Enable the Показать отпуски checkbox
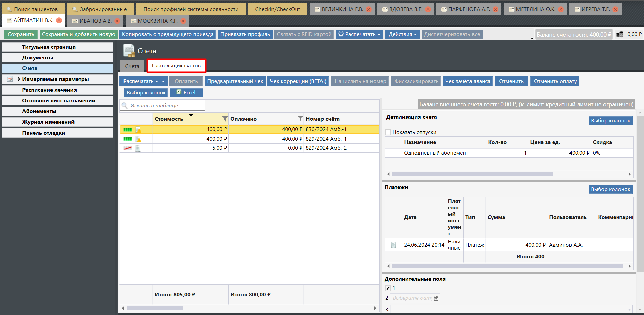Screen dimensions: 644x315 [x=388, y=132]
